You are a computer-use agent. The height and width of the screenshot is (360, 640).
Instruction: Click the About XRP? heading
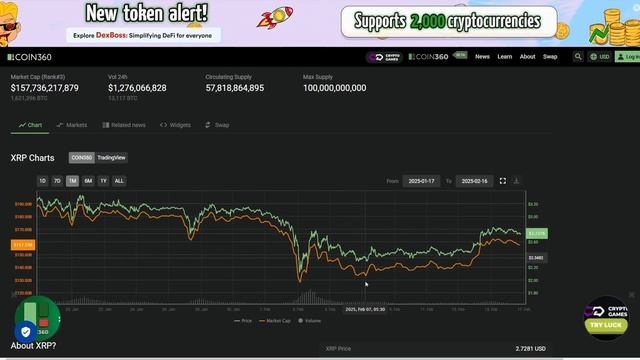coord(33,346)
